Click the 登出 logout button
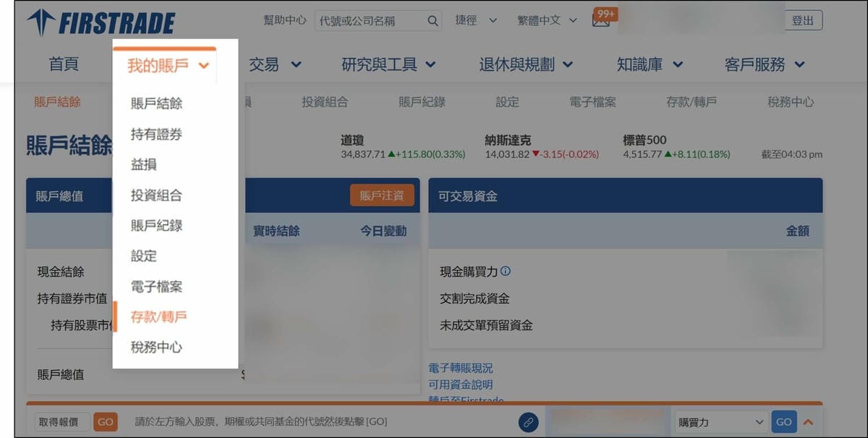 (803, 20)
